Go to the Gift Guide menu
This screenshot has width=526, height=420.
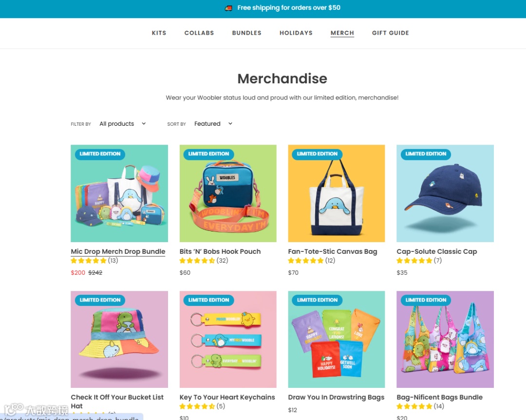click(391, 33)
